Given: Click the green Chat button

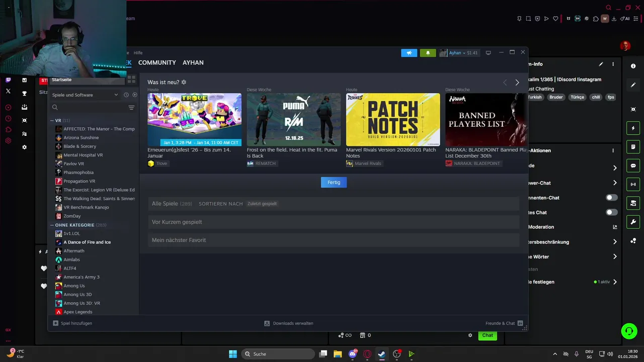Looking at the screenshot, I should (x=488, y=335).
